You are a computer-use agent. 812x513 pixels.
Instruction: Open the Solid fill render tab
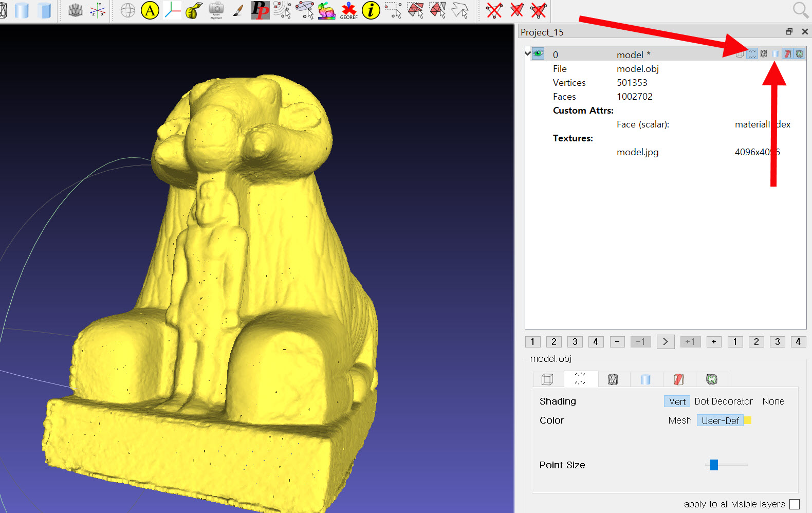click(646, 379)
